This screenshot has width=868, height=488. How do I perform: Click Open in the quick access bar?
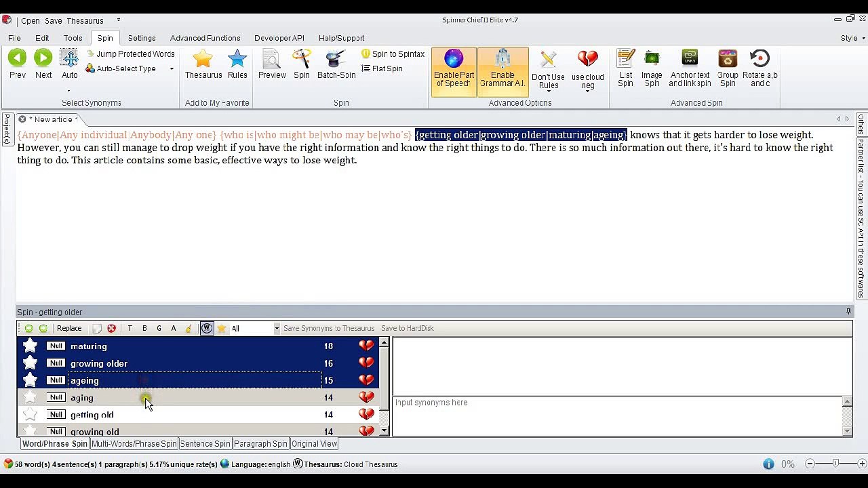[x=31, y=21]
